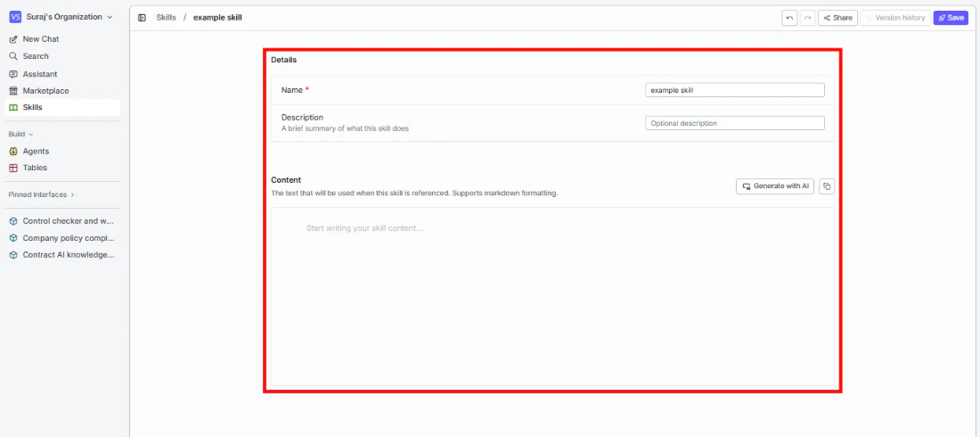The height and width of the screenshot is (437, 980).
Task: Click the Details section heading
Action: (283, 60)
